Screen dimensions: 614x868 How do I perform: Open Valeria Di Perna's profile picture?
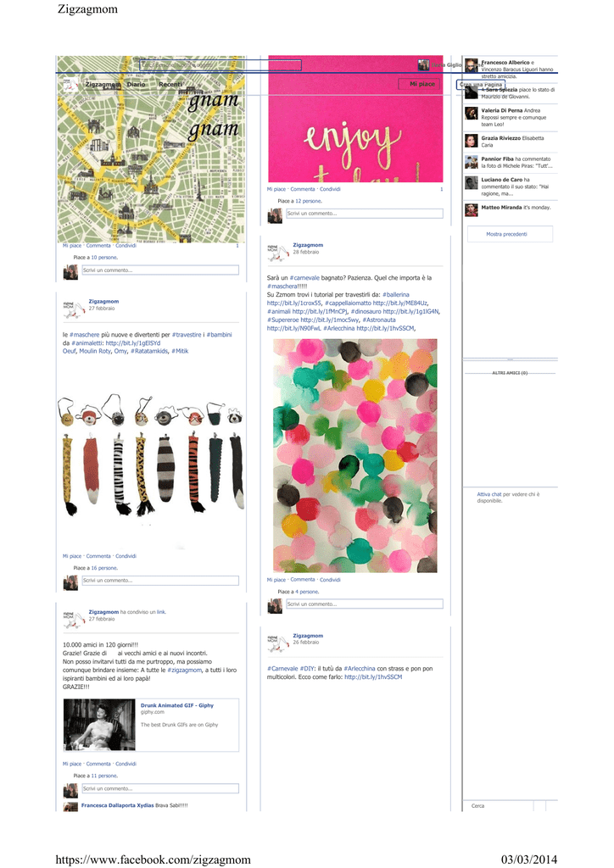click(x=472, y=114)
